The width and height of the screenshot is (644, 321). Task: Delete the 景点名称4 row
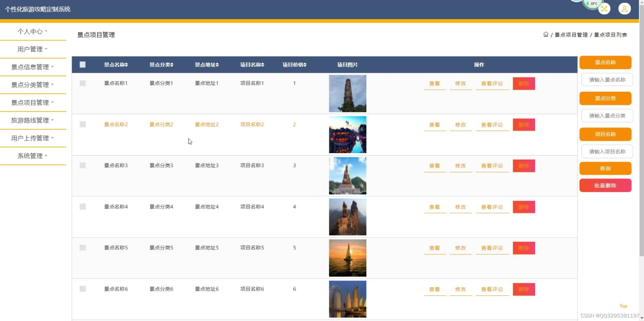click(524, 207)
